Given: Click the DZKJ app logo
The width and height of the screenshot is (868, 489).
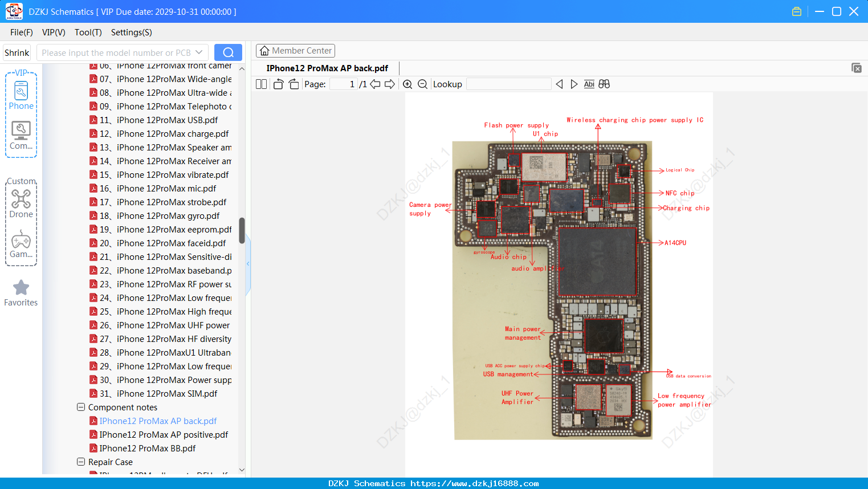Looking at the screenshot, I should tap(14, 11).
